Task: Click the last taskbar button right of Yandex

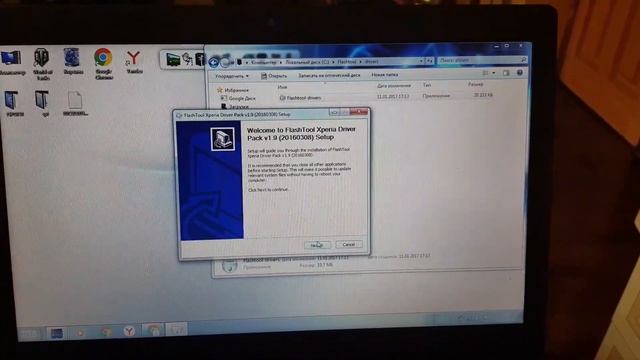Action: click(177, 329)
